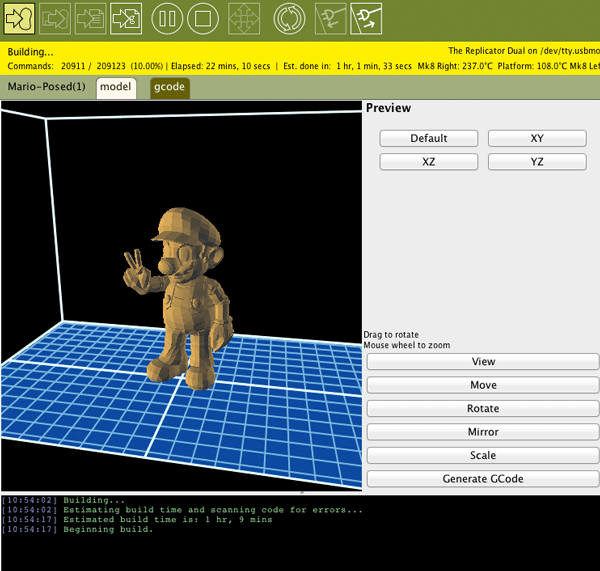600x571 pixels.
Task: Click the 'Mouse wheel to zoom' hint text
Action: coord(407,345)
